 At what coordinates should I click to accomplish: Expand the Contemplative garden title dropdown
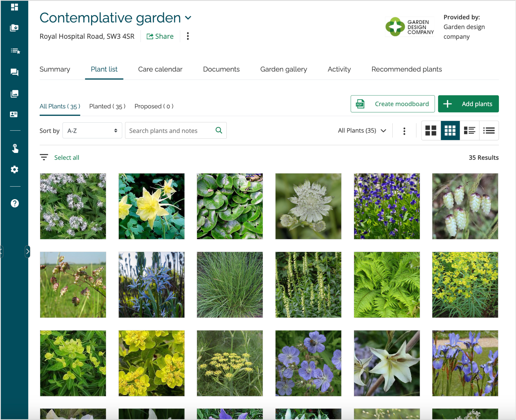(188, 18)
